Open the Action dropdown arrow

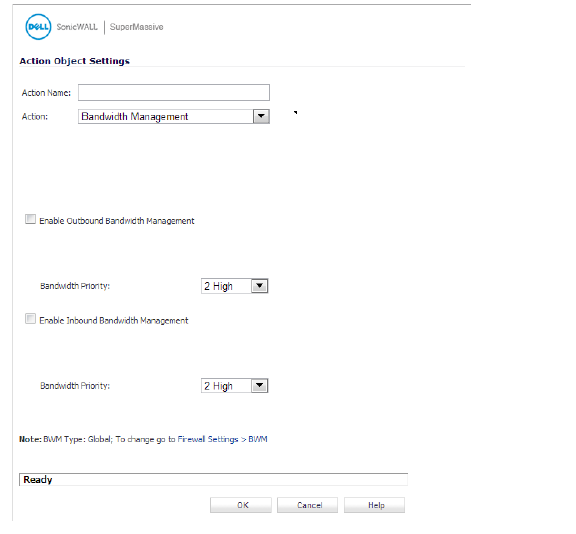(x=261, y=116)
